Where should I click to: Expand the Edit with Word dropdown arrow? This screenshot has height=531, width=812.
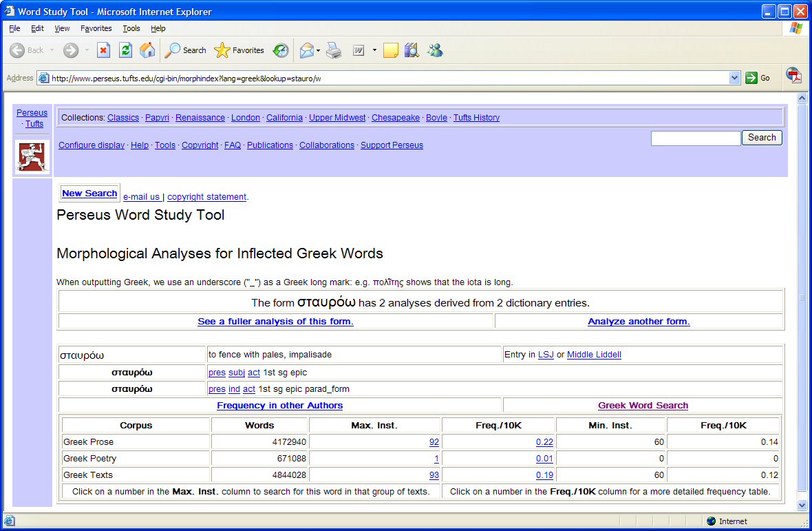374,50
